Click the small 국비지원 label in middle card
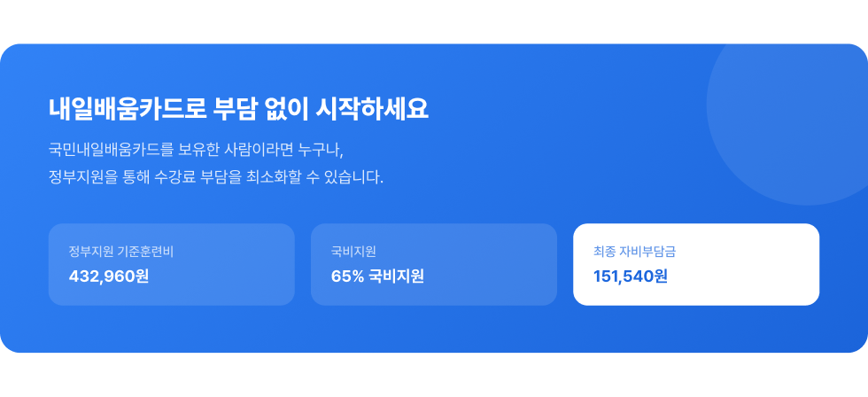 pos(354,251)
